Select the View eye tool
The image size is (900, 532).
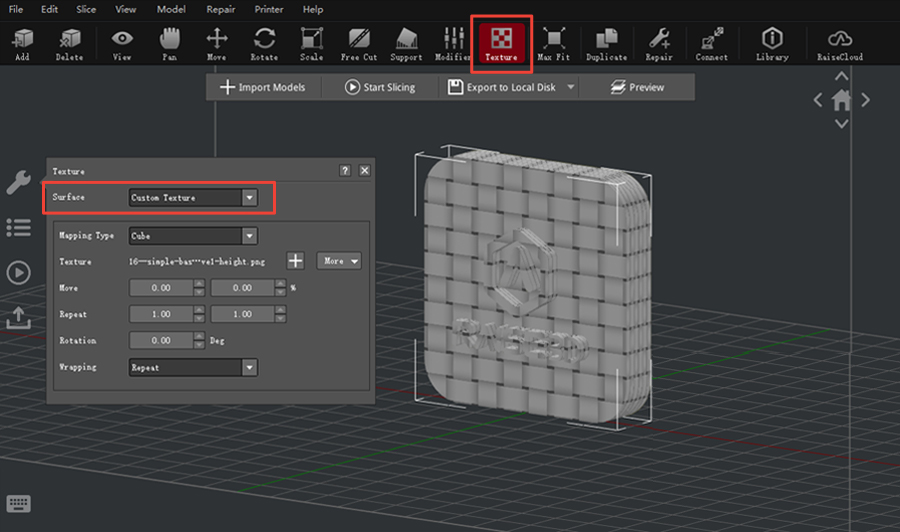[122, 44]
